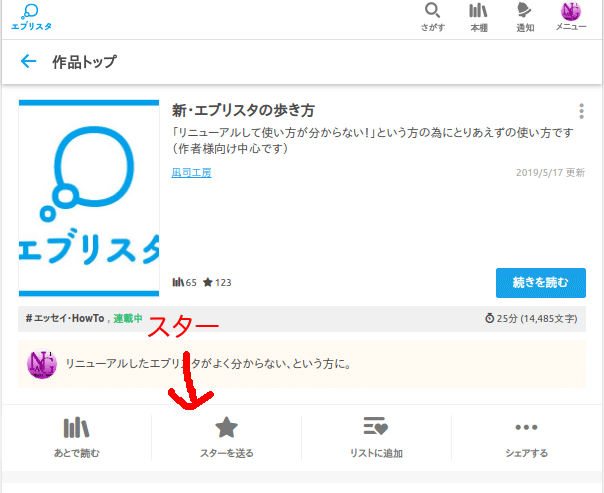
Task: Click the title 新·エブリスタの歩き方
Action: pos(243,111)
